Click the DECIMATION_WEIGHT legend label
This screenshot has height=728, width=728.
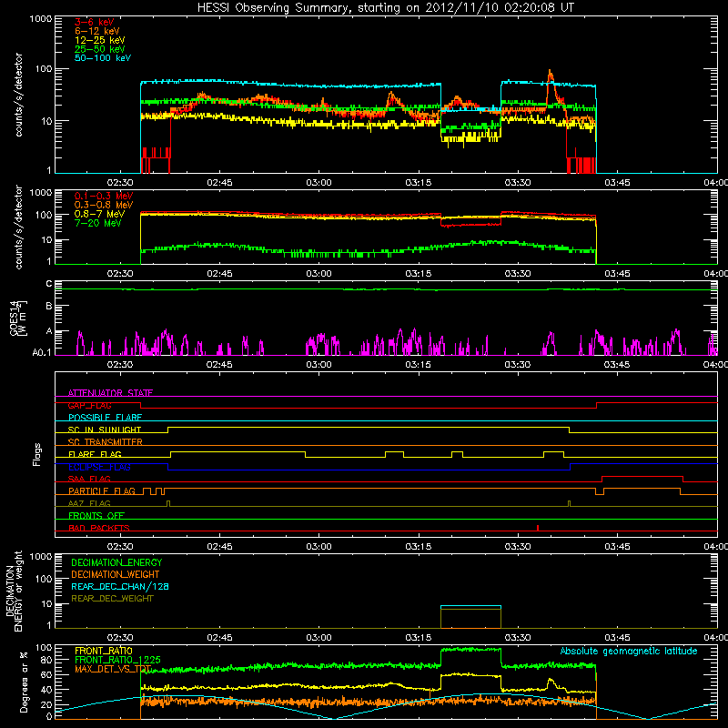tap(116, 574)
